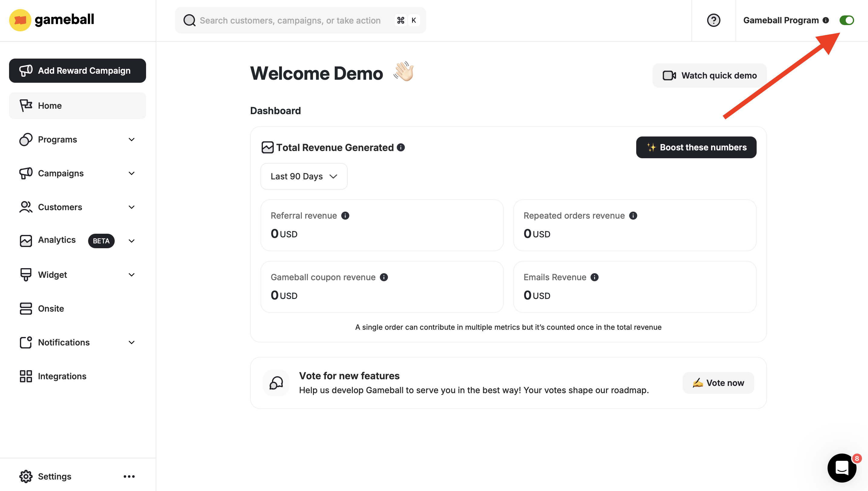Click Vote now for new features
This screenshot has height=491, width=868.
tap(718, 383)
